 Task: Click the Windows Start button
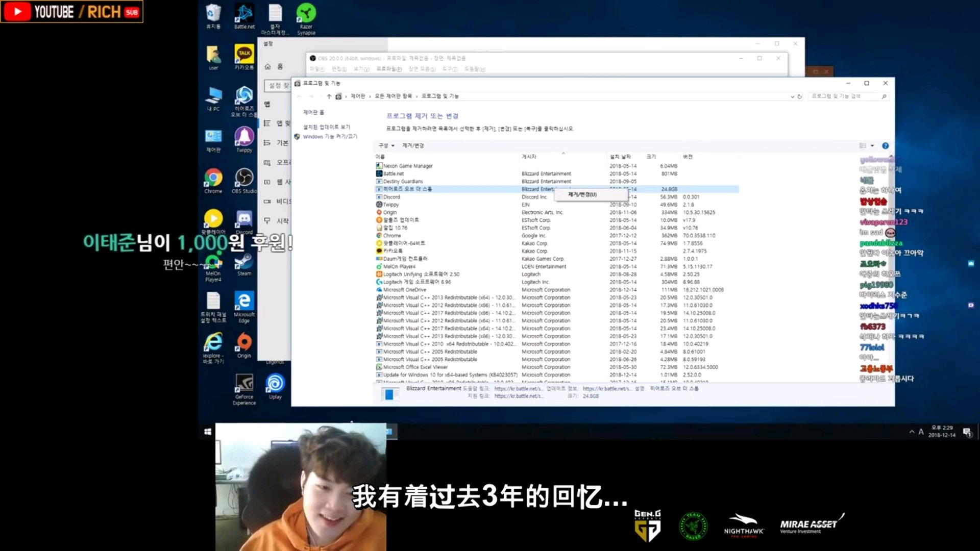(x=207, y=432)
